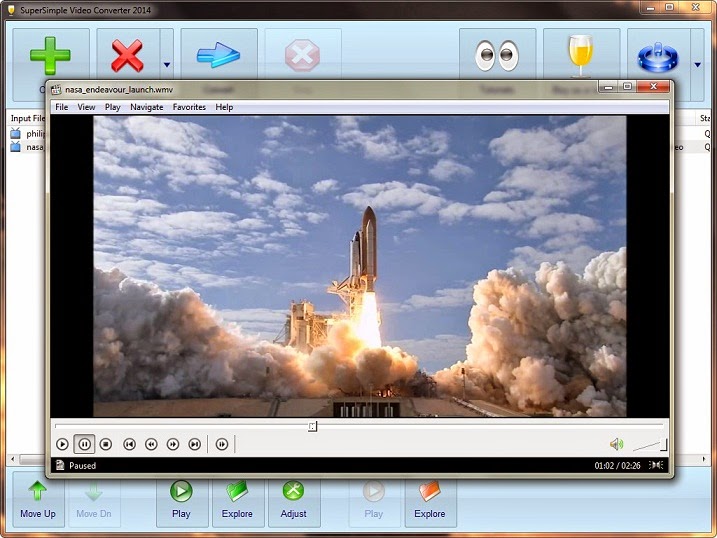The image size is (717, 538).
Task: Open the Play menu in player
Action: point(112,107)
